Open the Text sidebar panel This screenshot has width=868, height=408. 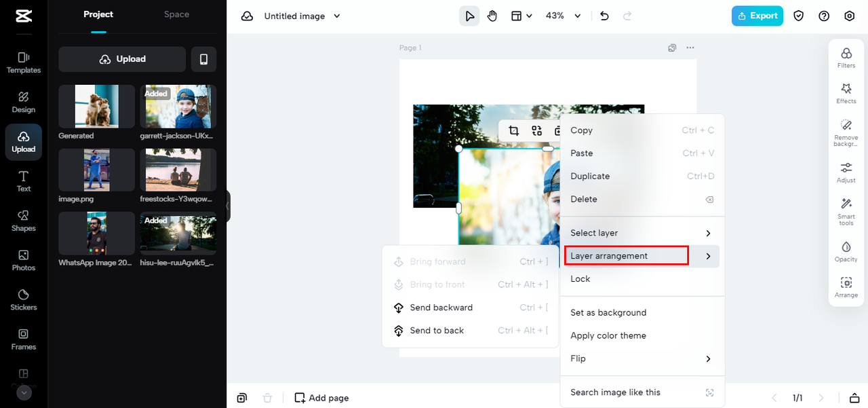24,181
